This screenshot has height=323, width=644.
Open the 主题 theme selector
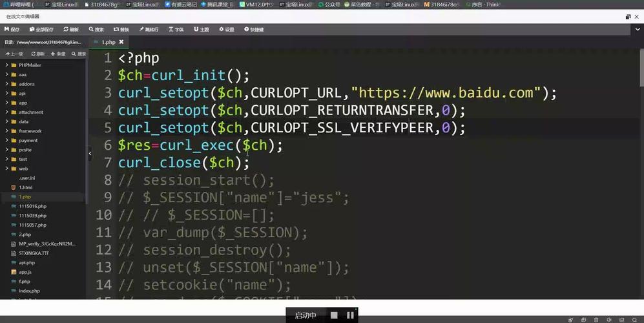coord(202,29)
